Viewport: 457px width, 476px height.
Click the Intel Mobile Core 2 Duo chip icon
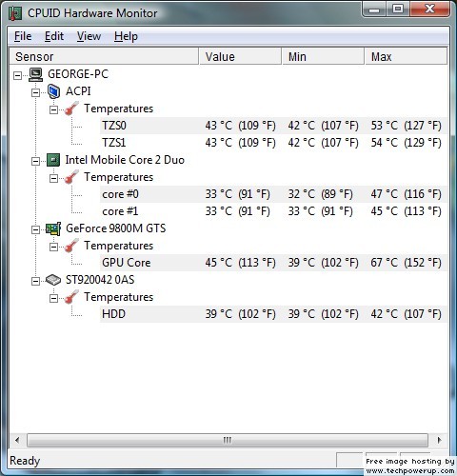point(53,160)
